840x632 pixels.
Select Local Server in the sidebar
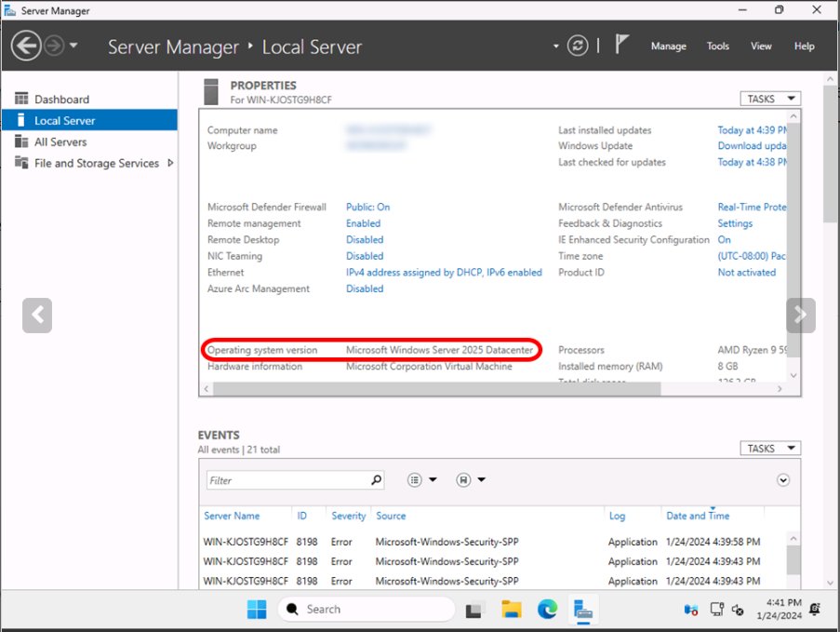89,121
